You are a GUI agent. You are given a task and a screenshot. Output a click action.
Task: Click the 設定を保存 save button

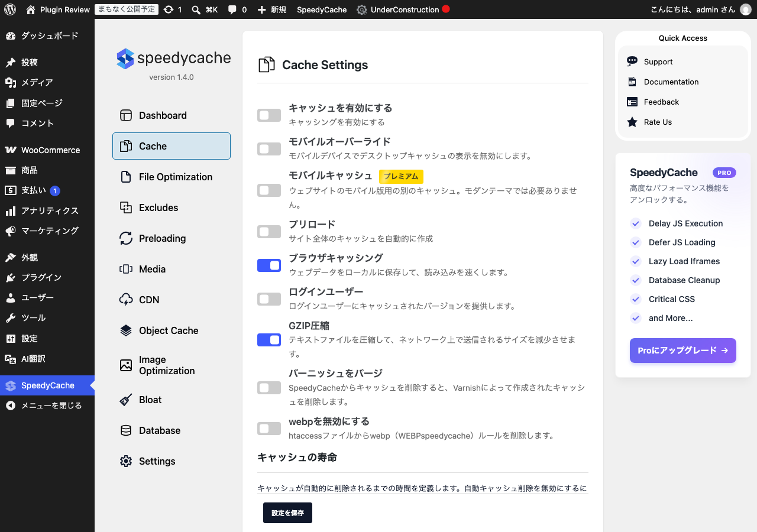point(287,513)
